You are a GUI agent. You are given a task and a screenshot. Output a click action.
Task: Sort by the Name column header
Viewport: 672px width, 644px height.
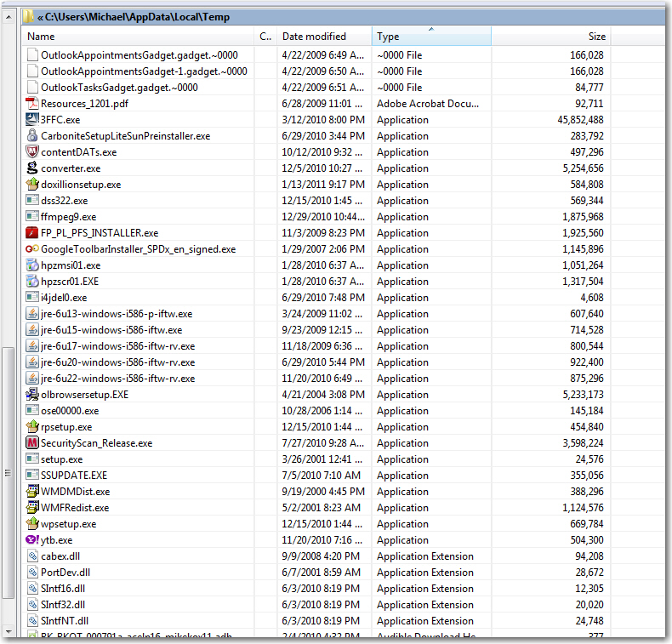coord(138,37)
